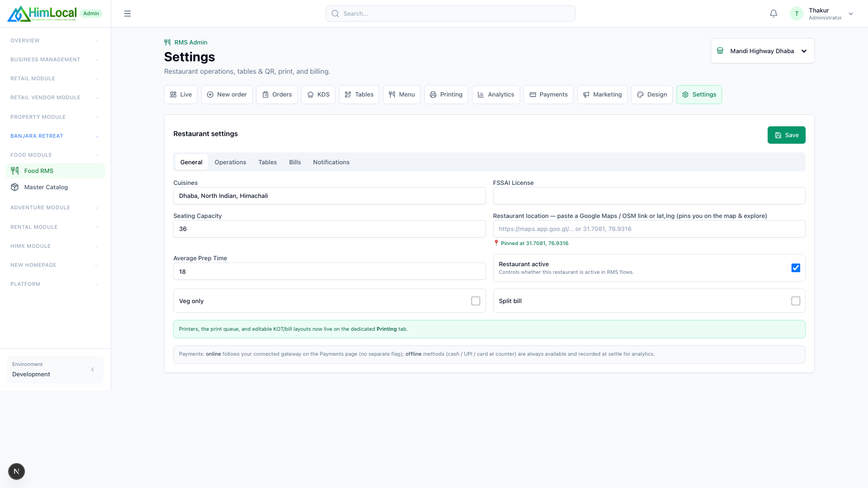Click the Settings nav button
Screen dimensions: 868x488
point(699,94)
